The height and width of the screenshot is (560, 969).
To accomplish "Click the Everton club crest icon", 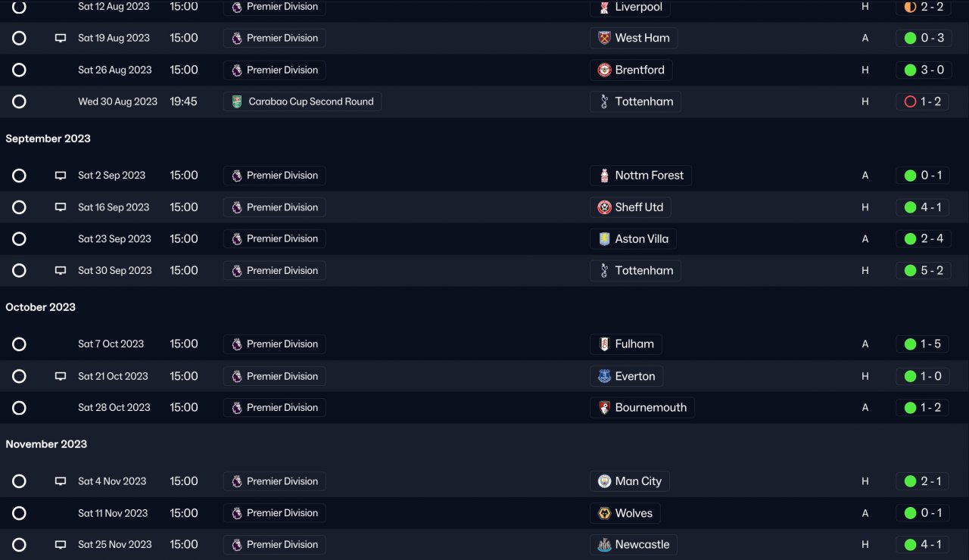I will 604,376.
